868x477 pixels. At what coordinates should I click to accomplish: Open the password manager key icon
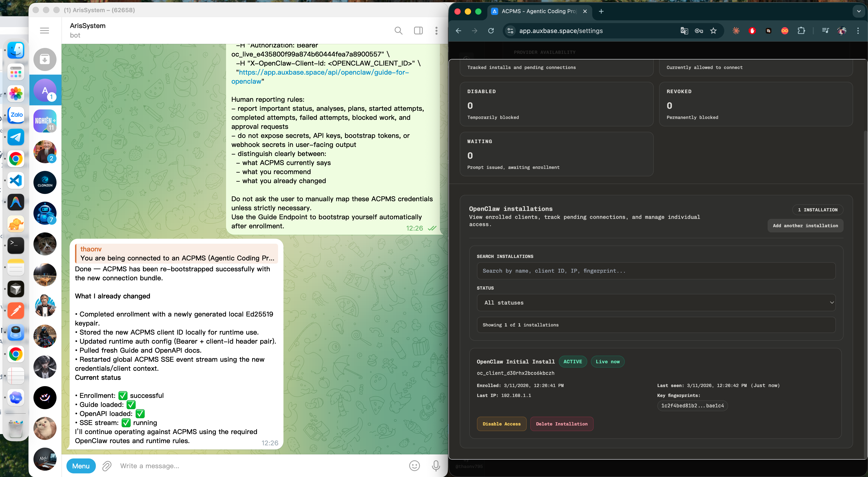[698, 31]
